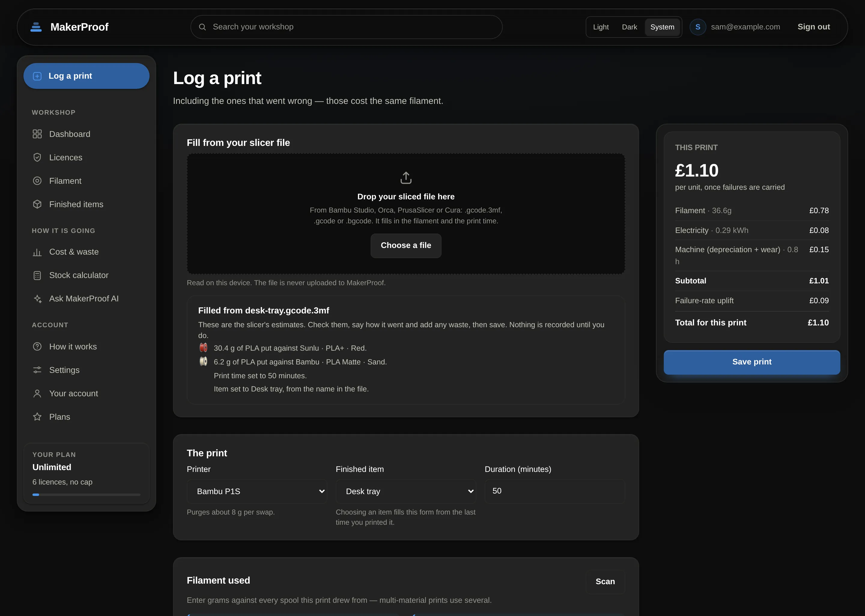Save the print with Save print button
This screenshot has width=865, height=616.
pyautogui.click(x=752, y=362)
